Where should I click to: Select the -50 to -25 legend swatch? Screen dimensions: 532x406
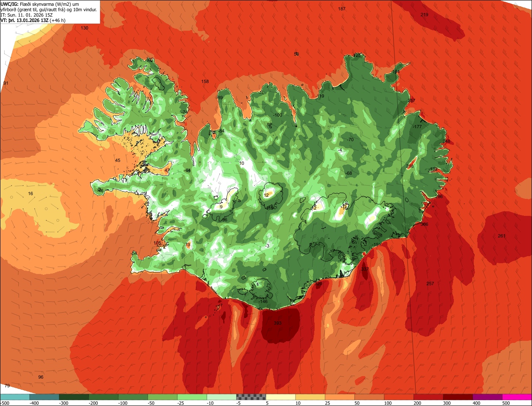coord(162,397)
